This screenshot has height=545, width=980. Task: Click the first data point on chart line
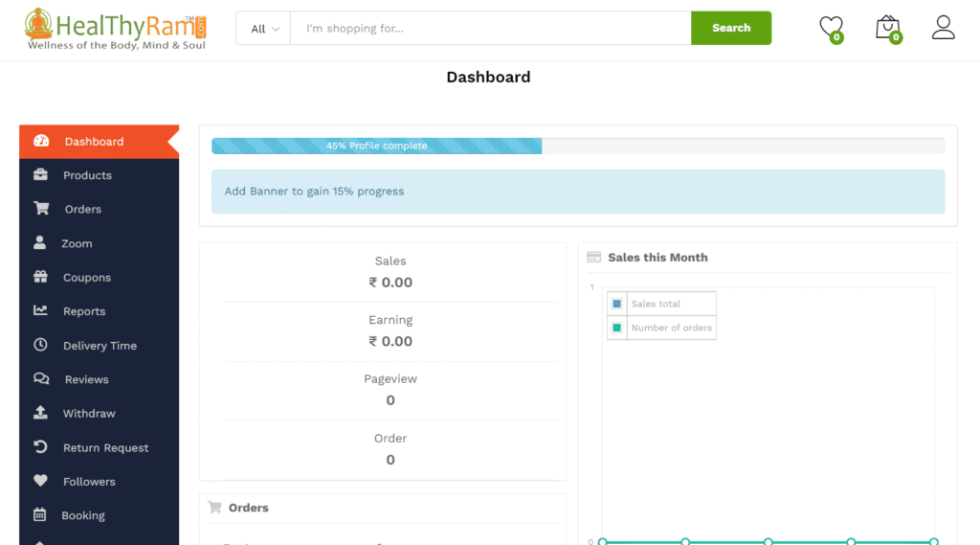(x=603, y=541)
